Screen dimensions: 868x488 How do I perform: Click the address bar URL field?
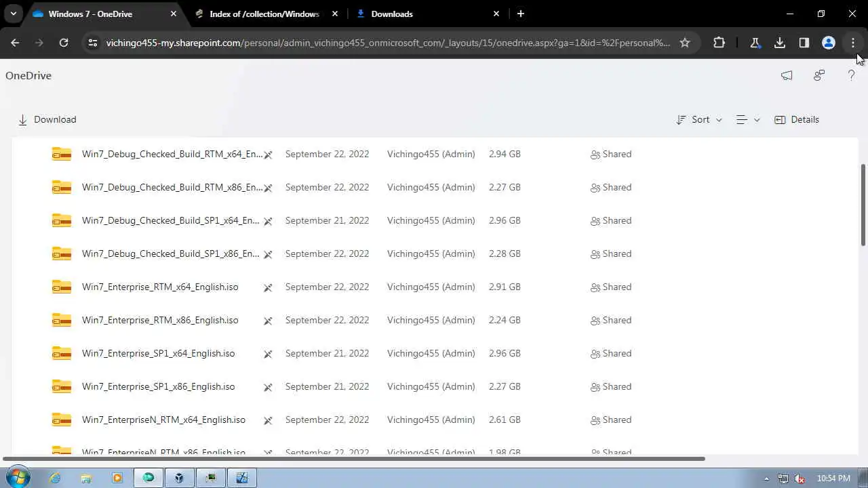click(388, 43)
